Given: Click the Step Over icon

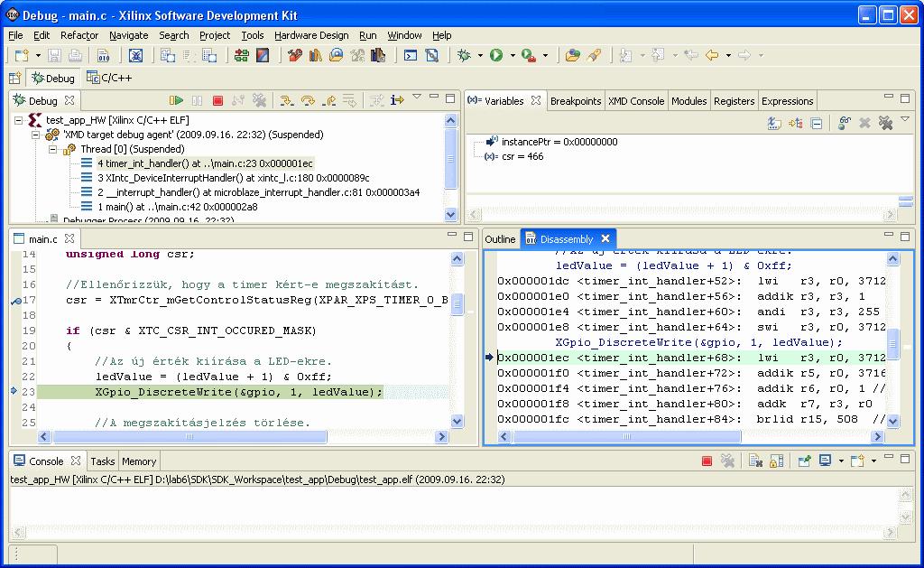Looking at the screenshot, I should (x=308, y=101).
